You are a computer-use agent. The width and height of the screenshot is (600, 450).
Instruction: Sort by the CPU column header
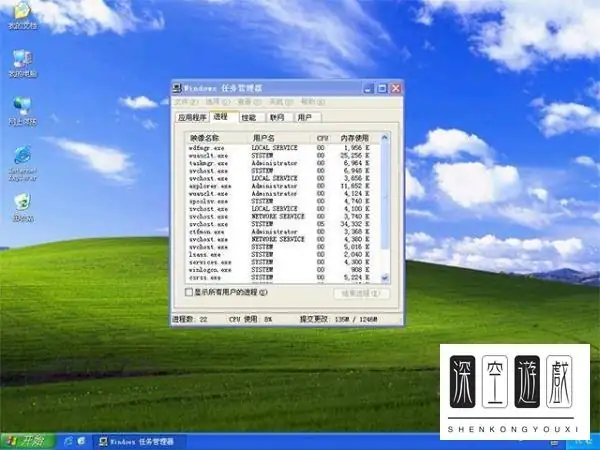[x=322, y=138]
